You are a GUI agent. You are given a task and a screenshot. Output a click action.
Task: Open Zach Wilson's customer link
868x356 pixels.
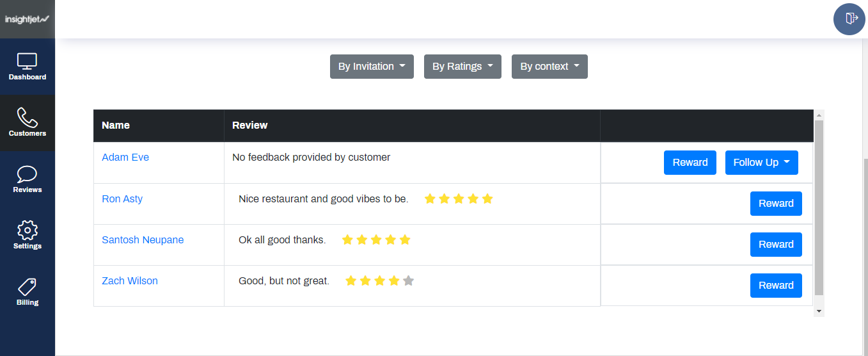coord(130,280)
